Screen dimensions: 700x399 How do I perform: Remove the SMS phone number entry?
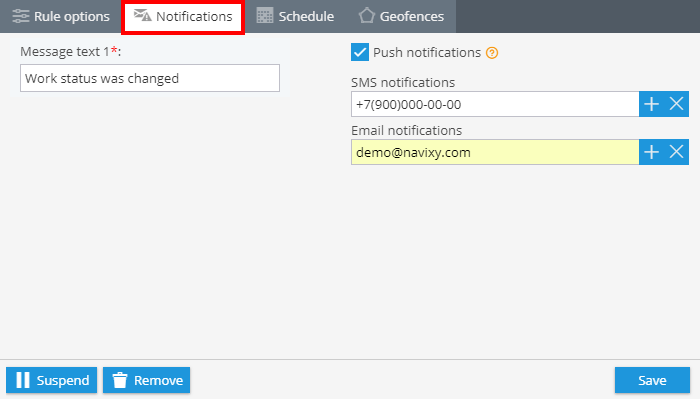tap(676, 104)
